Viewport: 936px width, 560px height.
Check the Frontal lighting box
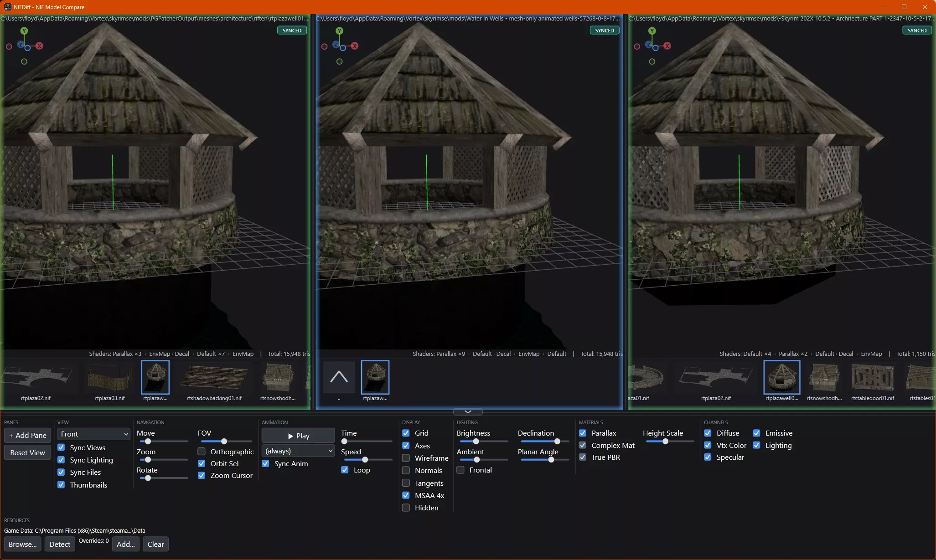click(460, 470)
